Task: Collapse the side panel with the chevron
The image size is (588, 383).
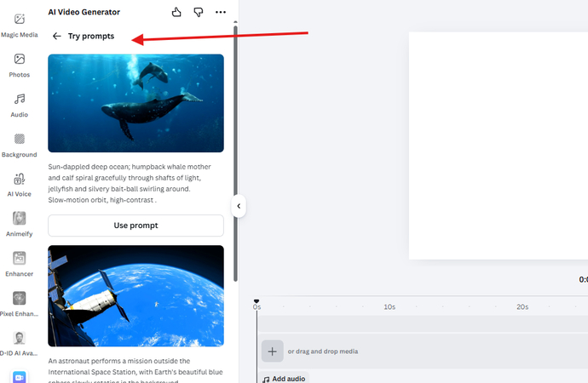Action: tap(239, 206)
